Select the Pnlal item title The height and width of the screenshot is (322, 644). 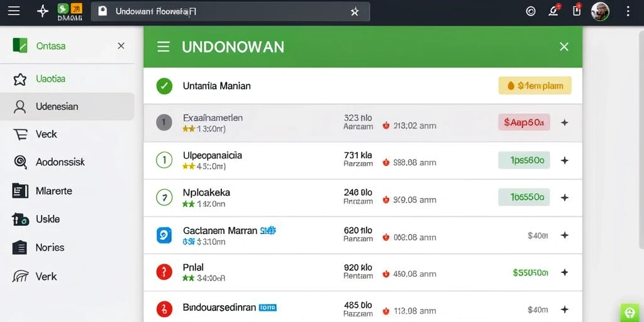tap(193, 267)
